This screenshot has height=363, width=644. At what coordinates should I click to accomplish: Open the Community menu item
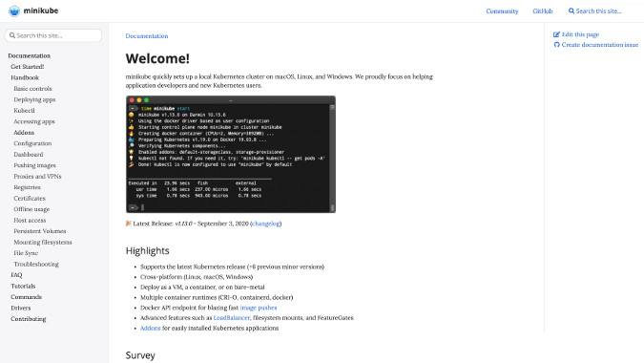502,11
